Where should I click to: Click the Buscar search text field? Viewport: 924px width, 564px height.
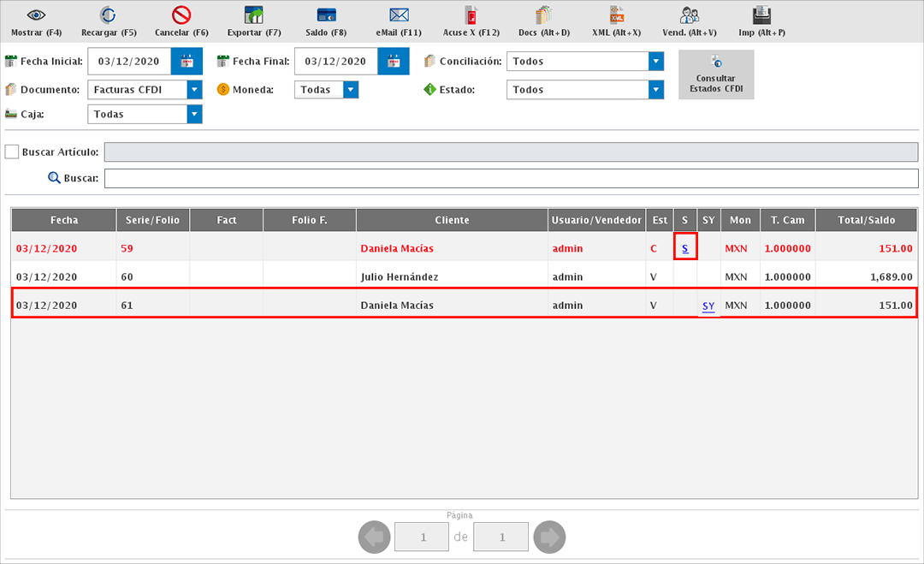tap(511, 178)
